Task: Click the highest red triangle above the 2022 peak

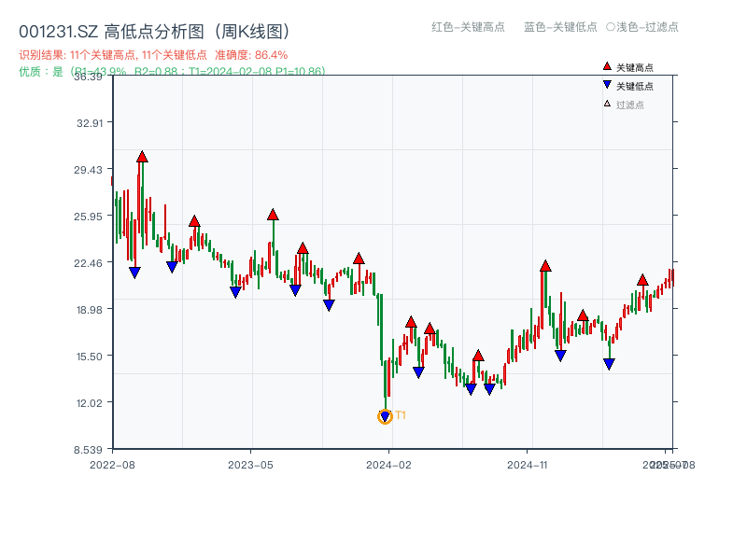Action: 141,158
